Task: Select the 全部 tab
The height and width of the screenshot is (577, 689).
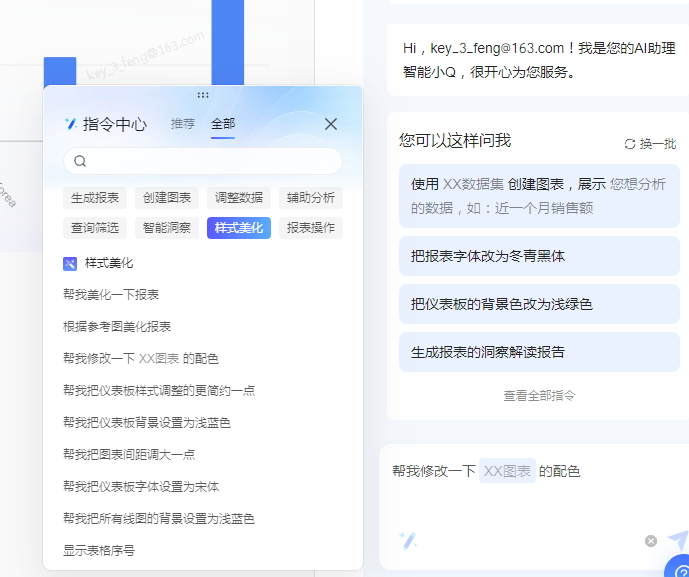Action: [x=223, y=124]
